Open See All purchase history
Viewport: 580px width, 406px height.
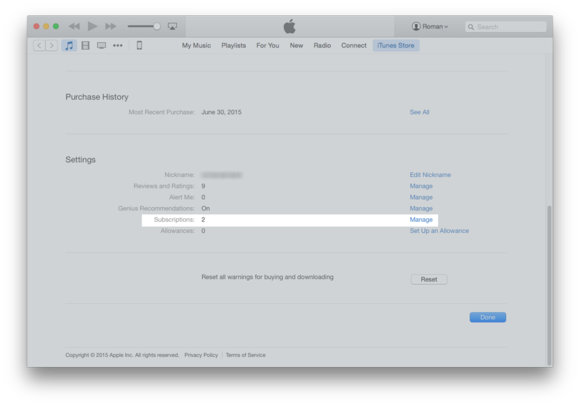click(x=419, y=112)
